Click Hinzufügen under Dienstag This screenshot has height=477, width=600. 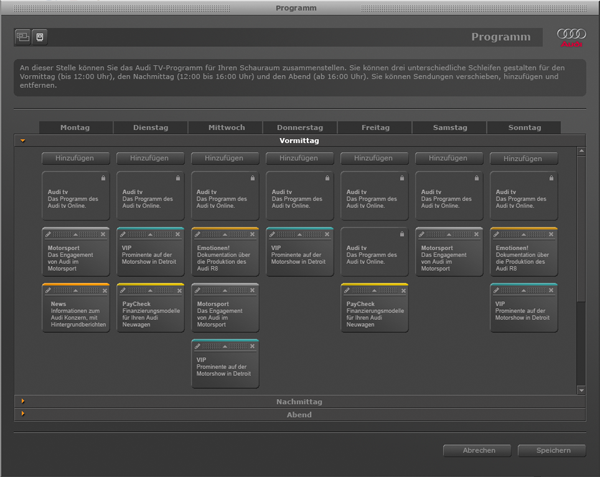150,158
